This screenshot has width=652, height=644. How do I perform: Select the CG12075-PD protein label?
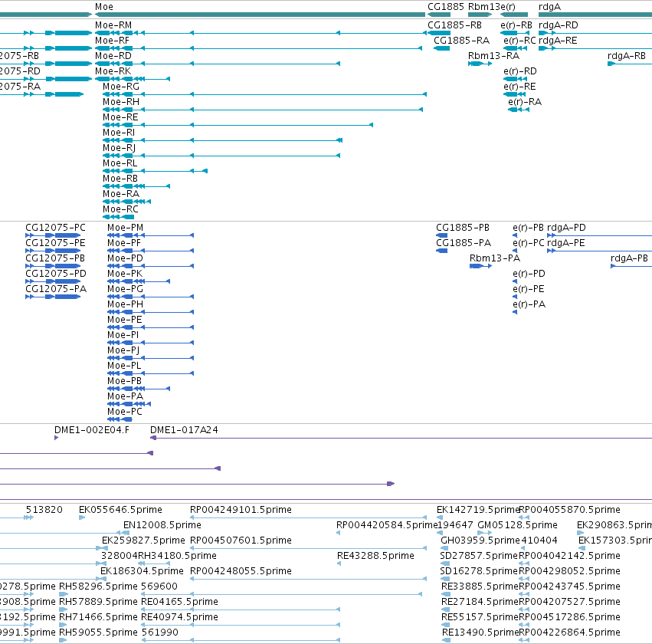[x=56, y=274]
